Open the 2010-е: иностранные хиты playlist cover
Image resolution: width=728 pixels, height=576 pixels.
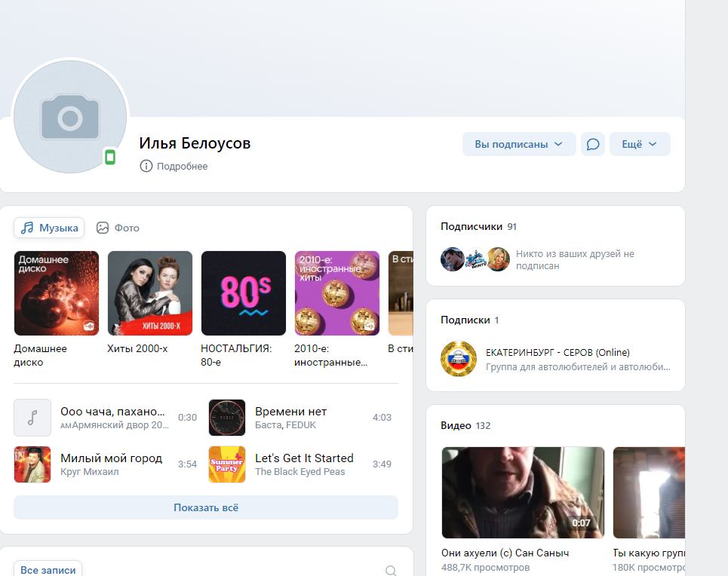pos(337,293)
